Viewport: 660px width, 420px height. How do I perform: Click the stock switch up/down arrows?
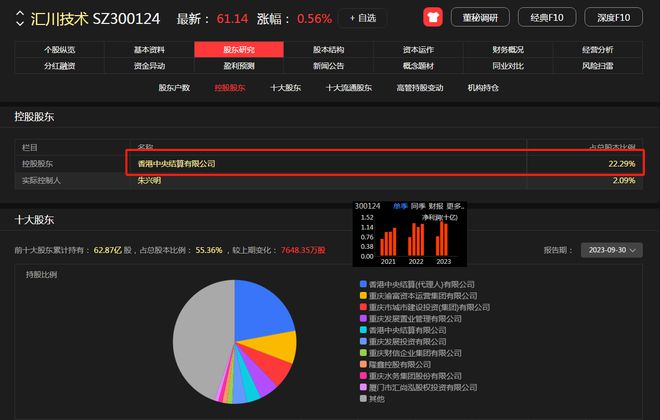pos(20,19)
